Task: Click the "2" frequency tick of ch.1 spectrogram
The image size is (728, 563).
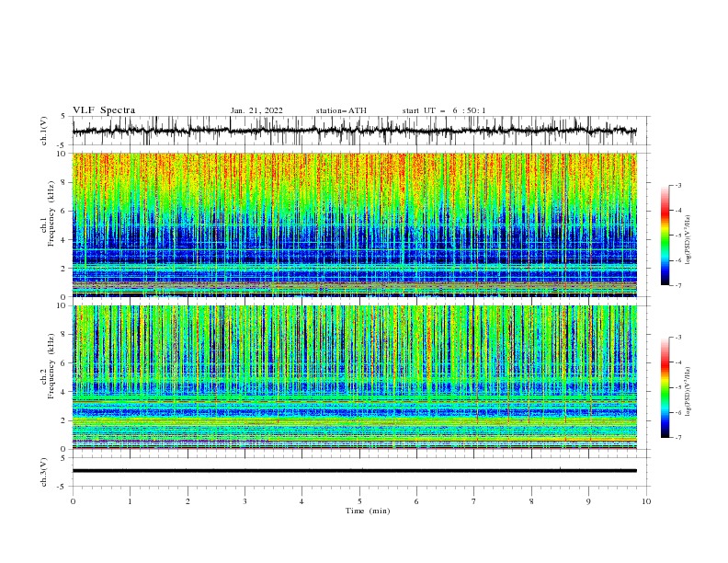Action: point(64,269)
